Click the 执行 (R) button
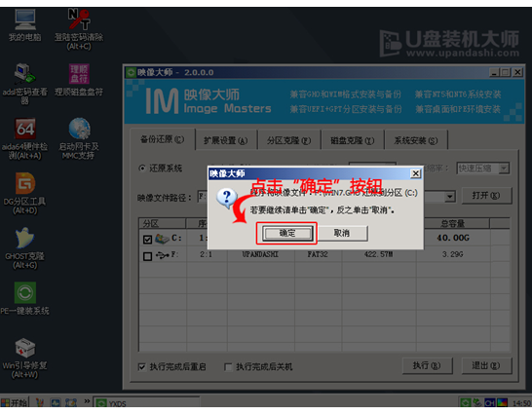Viewport: 532px width, 415px height. 427,365
